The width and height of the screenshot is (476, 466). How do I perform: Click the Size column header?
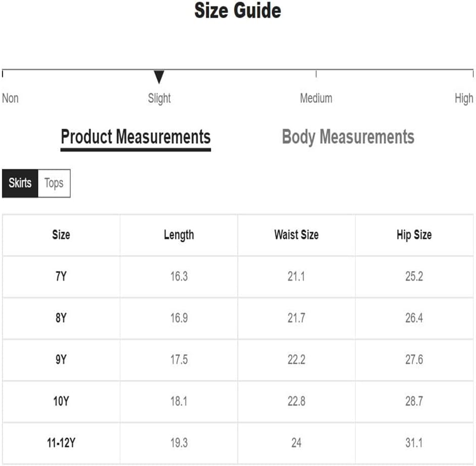tap(61, 235)
